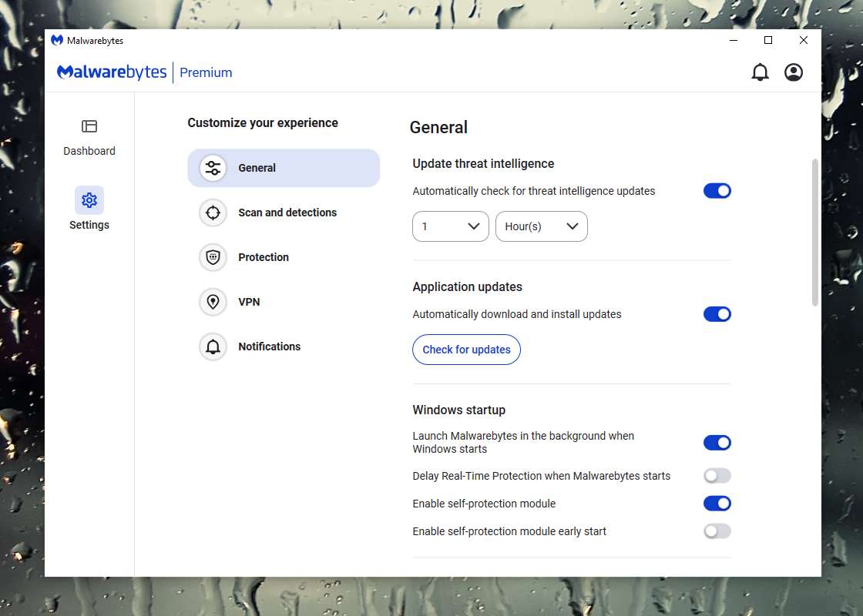Open the notifications bell in the header
The width and height of the screenshot is (863, 616).
tap(760, 72)
